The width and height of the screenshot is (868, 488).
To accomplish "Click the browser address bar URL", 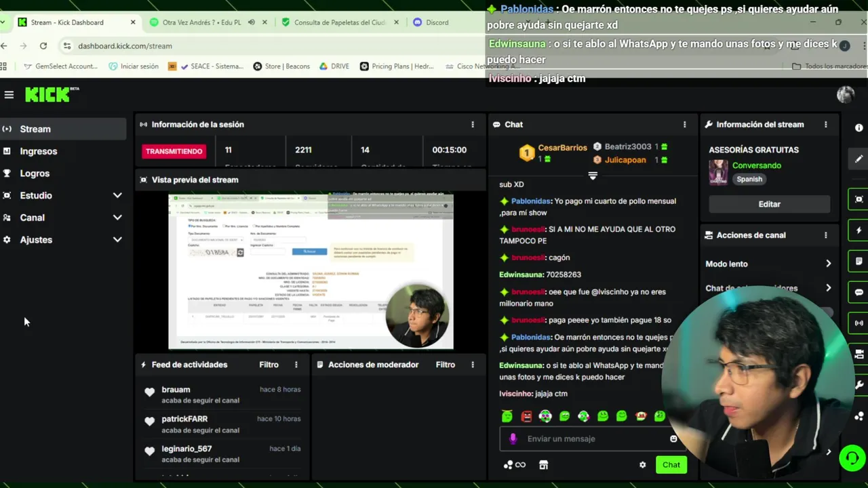I will (125, 46).
